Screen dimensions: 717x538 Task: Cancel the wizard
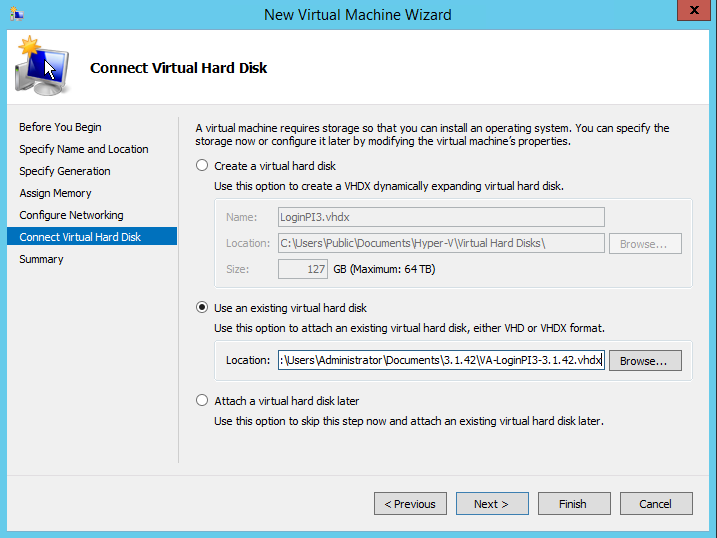click(656, 504)
